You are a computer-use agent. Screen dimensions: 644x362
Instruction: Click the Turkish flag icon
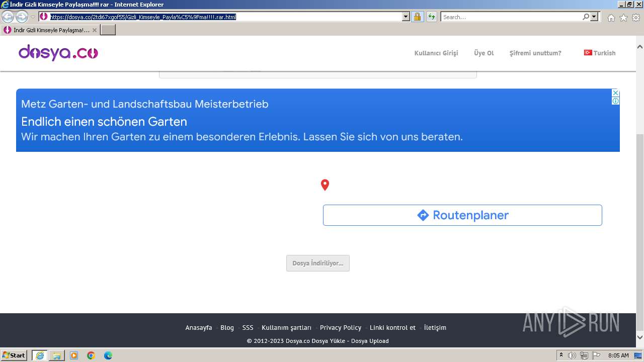(x=588, y=52)
